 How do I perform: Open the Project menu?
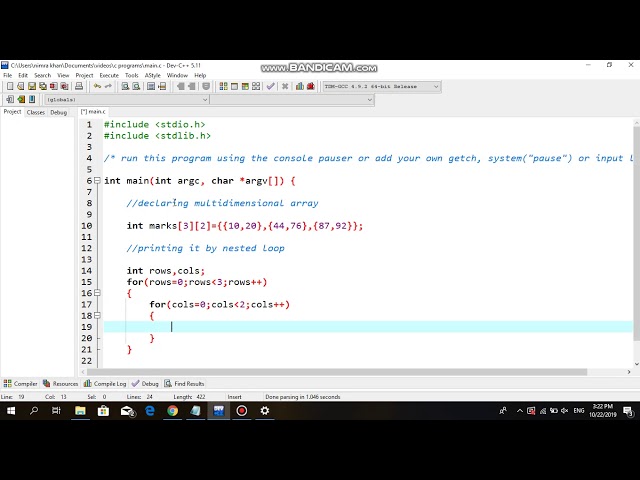click(84, 75)
